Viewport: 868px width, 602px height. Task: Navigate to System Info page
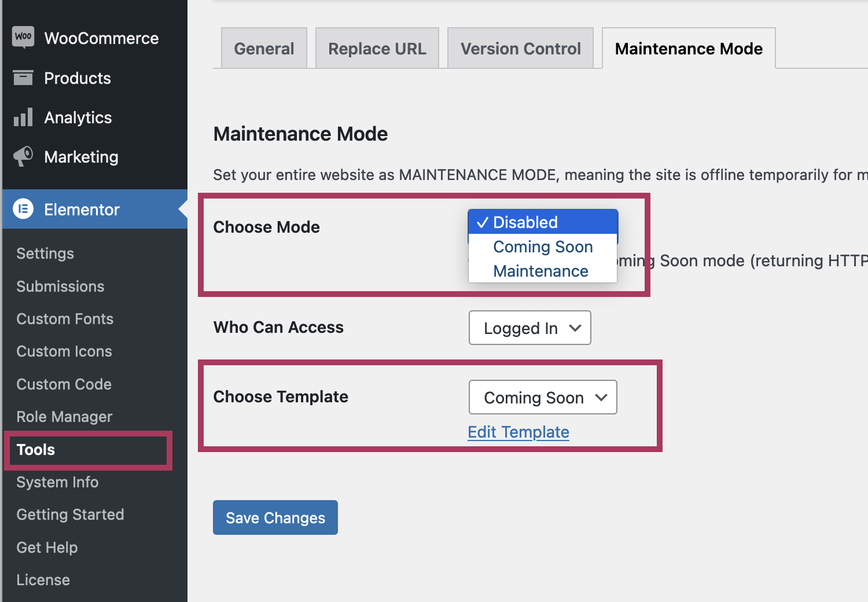tap(57, 482)
